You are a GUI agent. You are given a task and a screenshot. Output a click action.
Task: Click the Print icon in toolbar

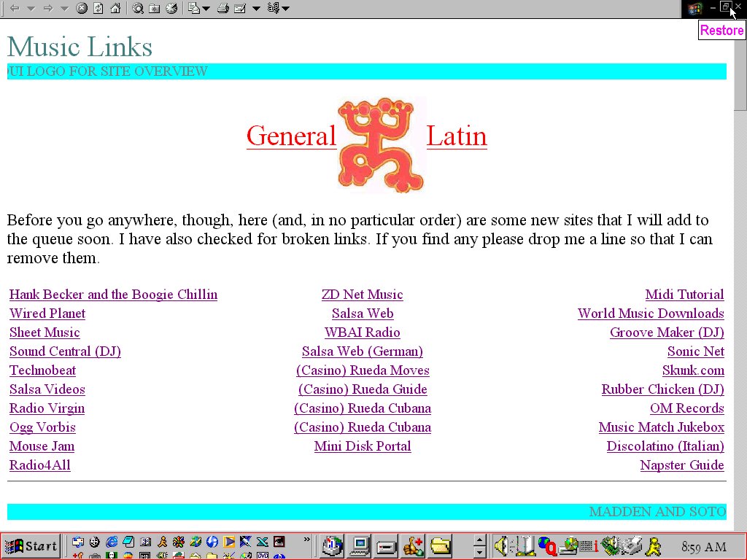(x=223, y=9)
